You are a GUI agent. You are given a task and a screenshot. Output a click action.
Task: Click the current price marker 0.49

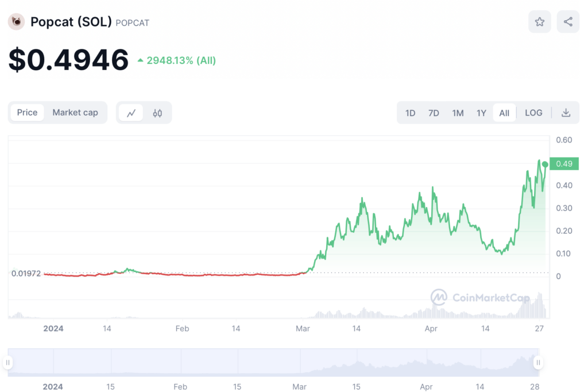click(x=564, y=164)
